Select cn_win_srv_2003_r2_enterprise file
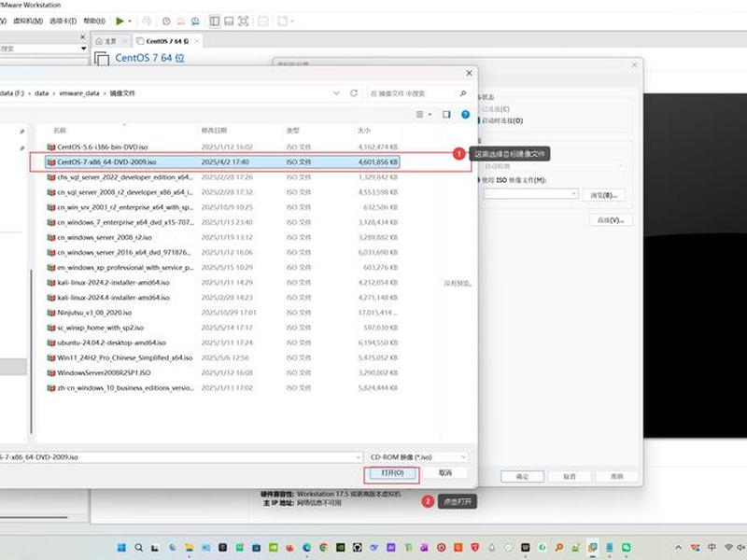 tap(222, 207)
